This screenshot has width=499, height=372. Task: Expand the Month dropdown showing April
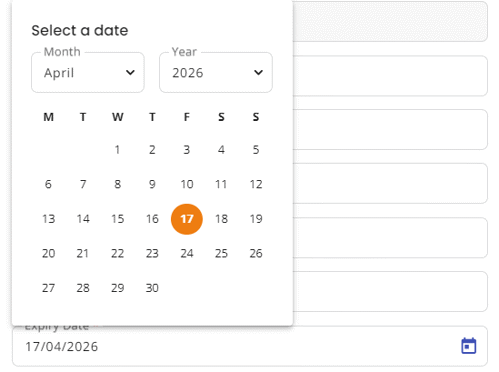point(88,72)
